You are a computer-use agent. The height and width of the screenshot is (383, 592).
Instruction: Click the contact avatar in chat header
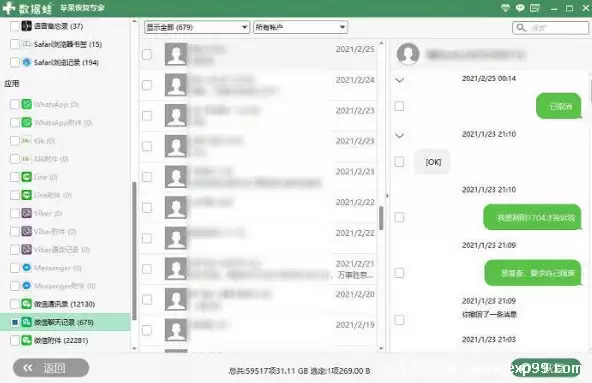(408, 54)
